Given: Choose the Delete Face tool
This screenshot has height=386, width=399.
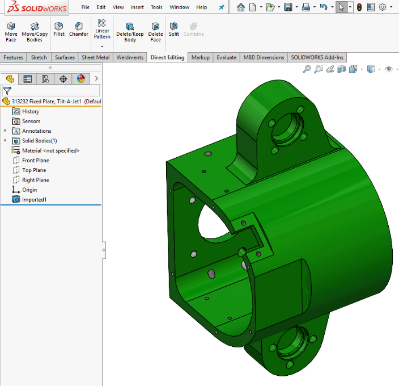Looking at the screenshot, I should pos(156,32).
